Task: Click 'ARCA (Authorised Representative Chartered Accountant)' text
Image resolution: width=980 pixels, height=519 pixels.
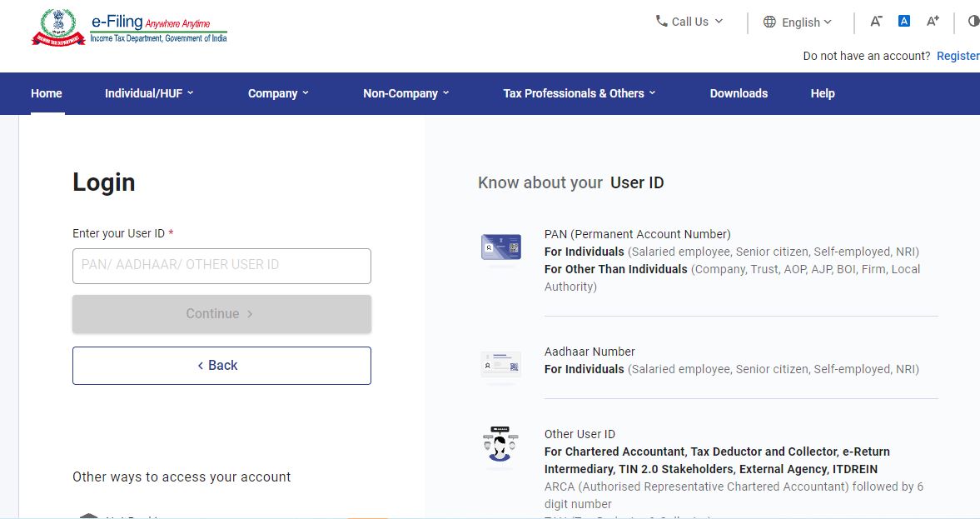Action: pos(697,487)
